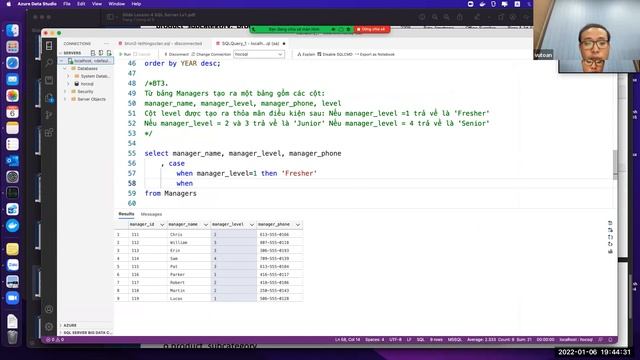
Task: Click the Disconnect button
Action: coord(176,54)
